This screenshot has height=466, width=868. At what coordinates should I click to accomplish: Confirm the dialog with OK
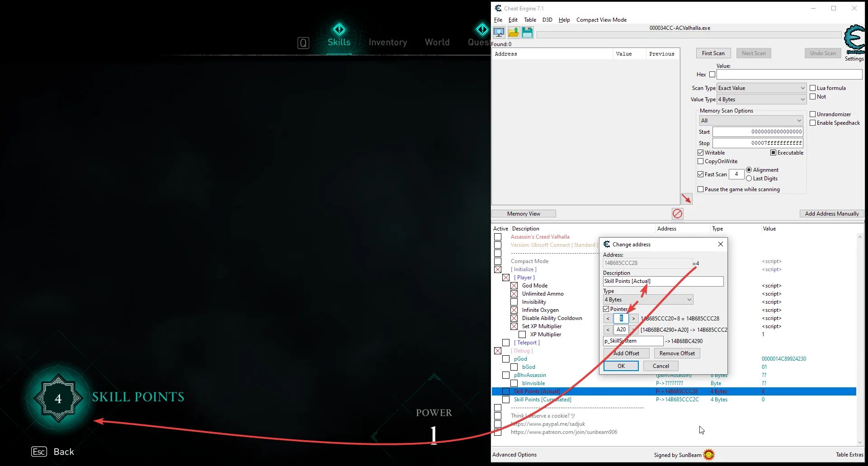621,366
